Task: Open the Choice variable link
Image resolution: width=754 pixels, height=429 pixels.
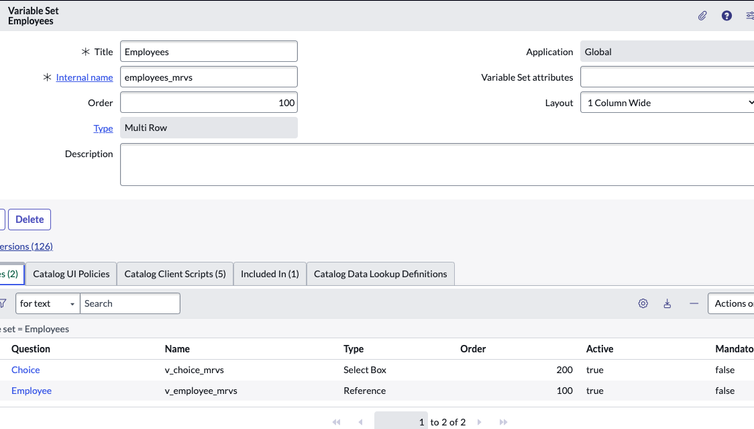Action: pyautogui.click(x=25, y=370)
